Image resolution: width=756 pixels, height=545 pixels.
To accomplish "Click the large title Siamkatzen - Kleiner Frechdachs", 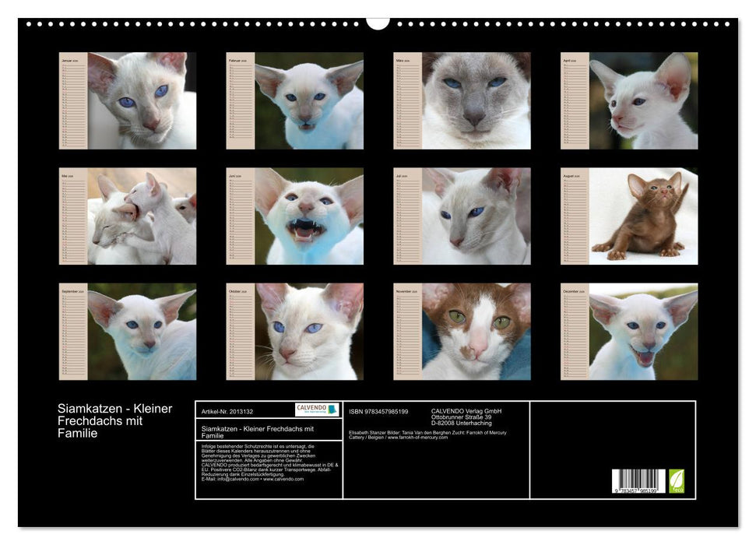I will pyautogui.click(x=114, y=420).
